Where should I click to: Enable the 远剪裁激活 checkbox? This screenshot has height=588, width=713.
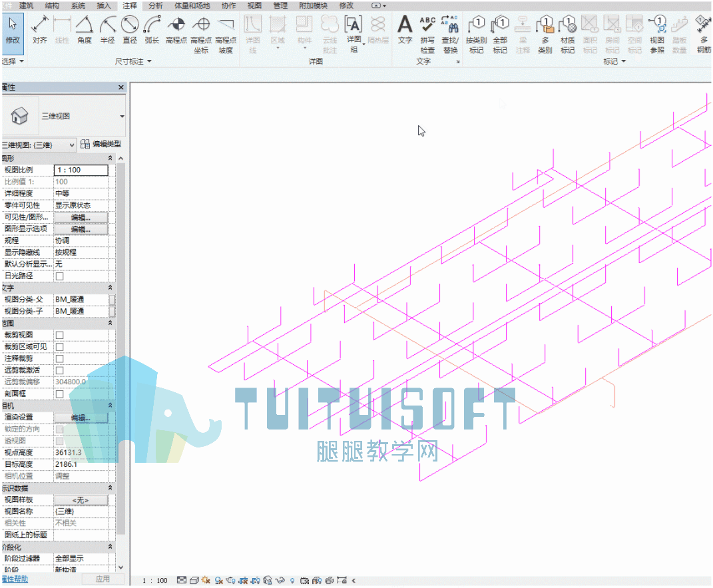[x=59, y=371]
